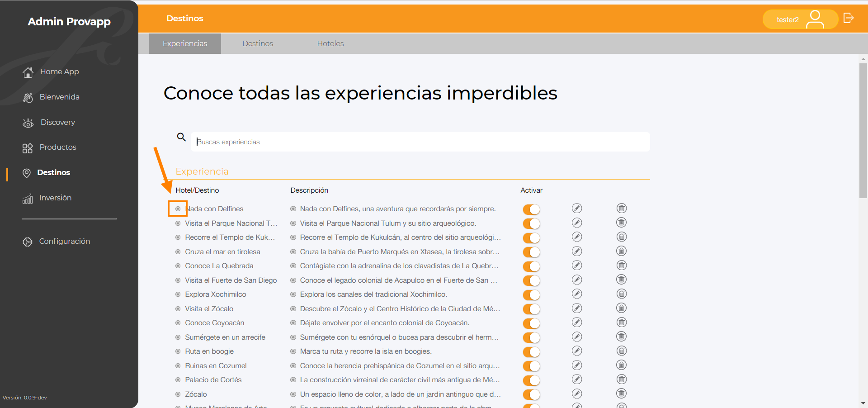Delete the Palacio de Cortés experience
This screenshot has height=408, width=868.
pos(622,379)
